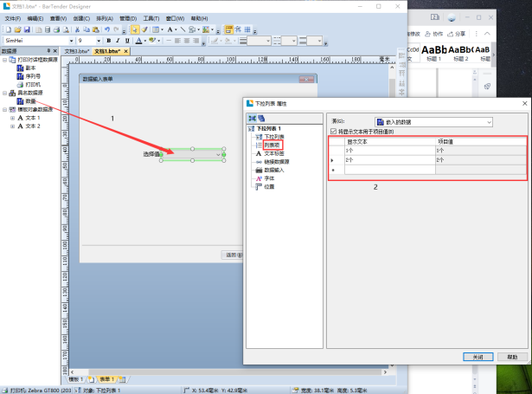
Task: Click the Italic formatting button
Action: 118,40
